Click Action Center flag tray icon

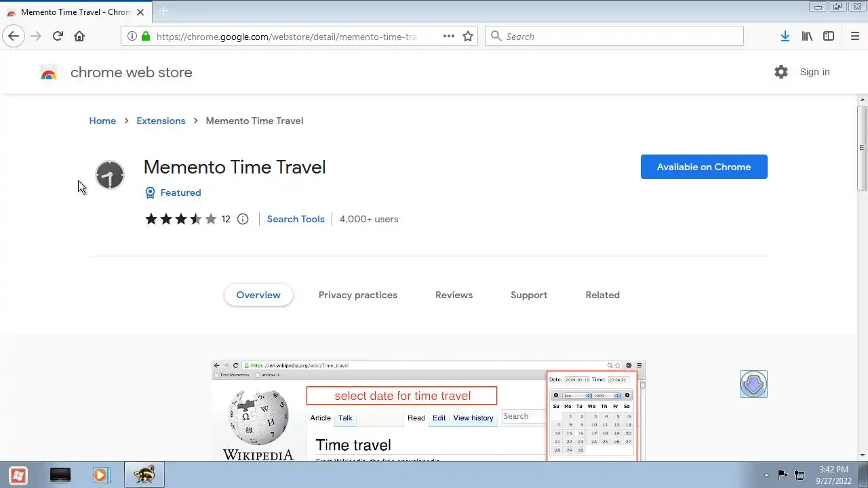tap(783, 475)
